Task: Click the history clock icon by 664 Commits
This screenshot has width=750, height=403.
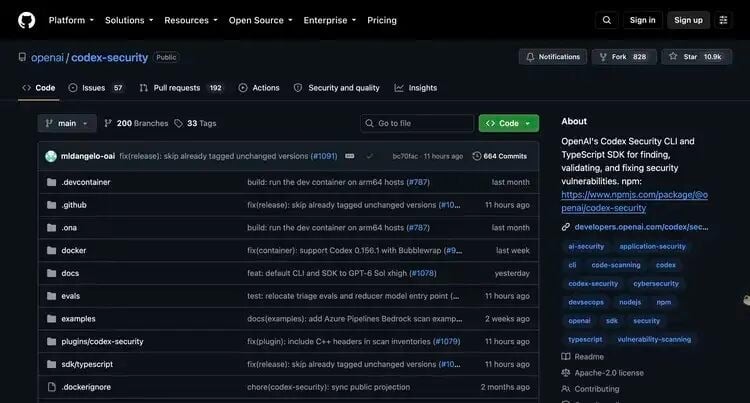Action: [476, 156]
